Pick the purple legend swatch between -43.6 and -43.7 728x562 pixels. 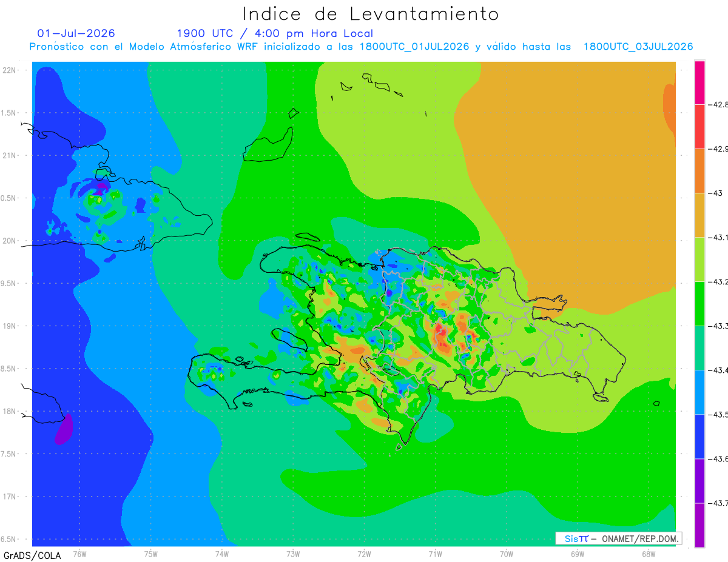click(x=699, y=480)
